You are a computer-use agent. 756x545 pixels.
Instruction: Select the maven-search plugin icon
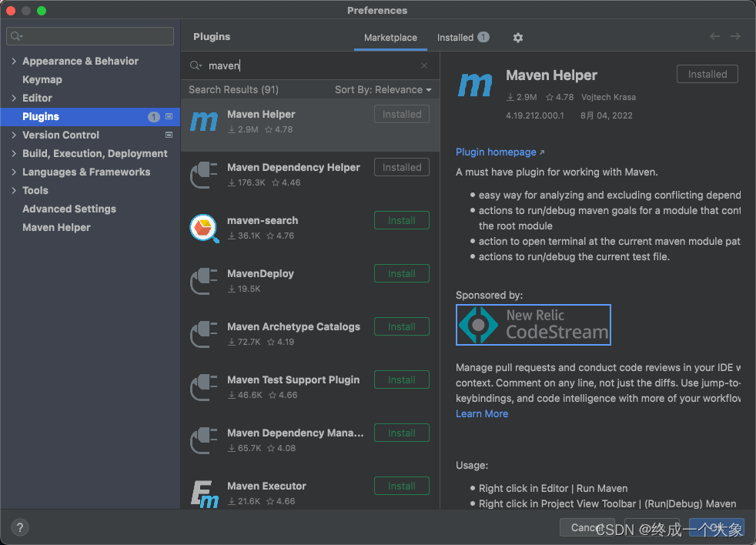[x=204, y=228]
